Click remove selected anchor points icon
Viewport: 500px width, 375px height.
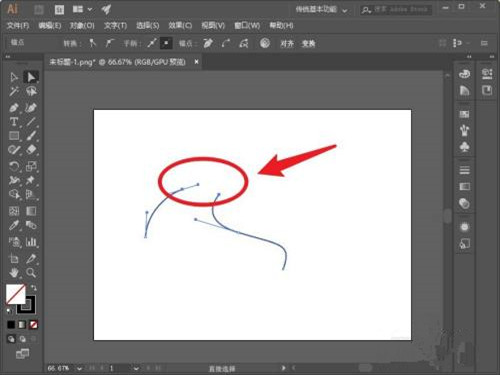pyautogui.click(x=208, y=43)
